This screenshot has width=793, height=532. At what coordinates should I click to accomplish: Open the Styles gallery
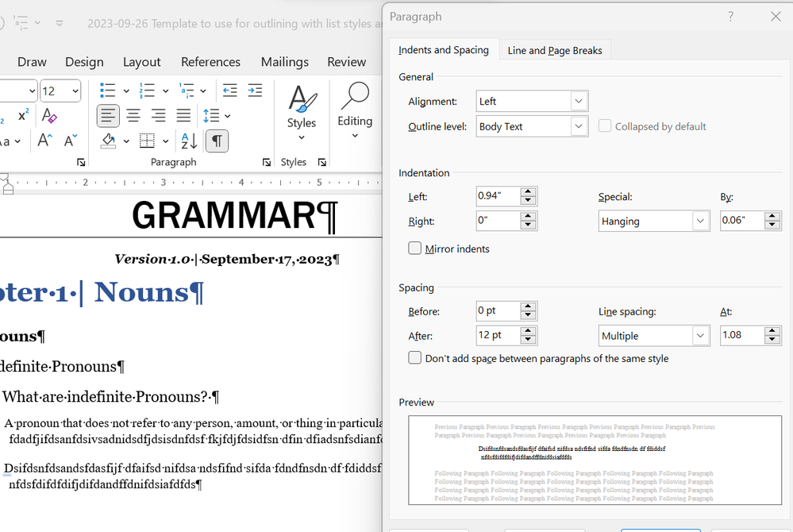click(x=302, y=114)
